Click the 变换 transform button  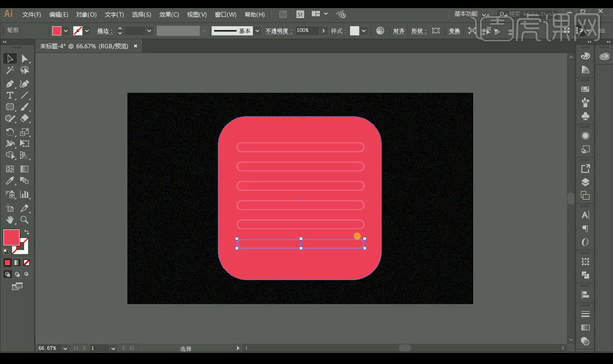pyautogui.click(x=454, y=31)
